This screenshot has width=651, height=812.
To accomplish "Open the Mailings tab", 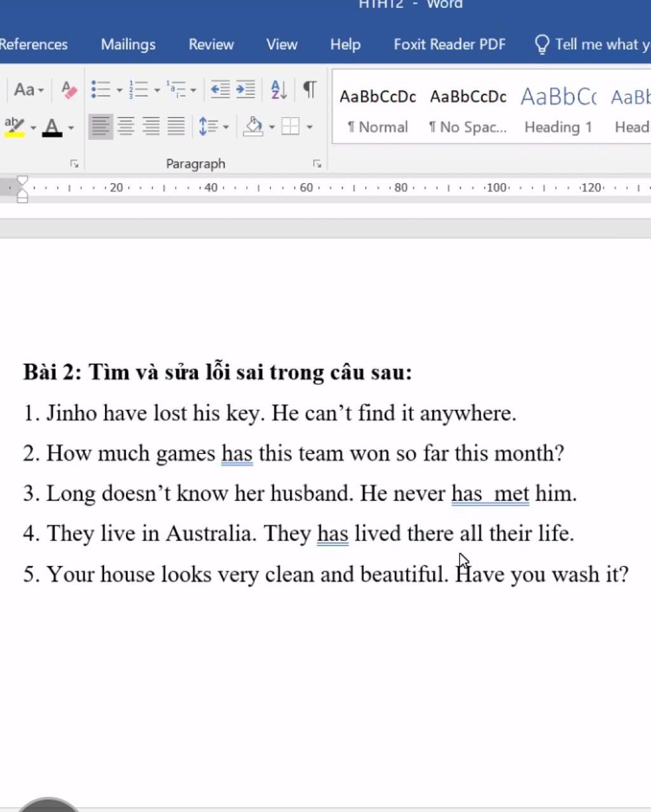I will point(128,45).
